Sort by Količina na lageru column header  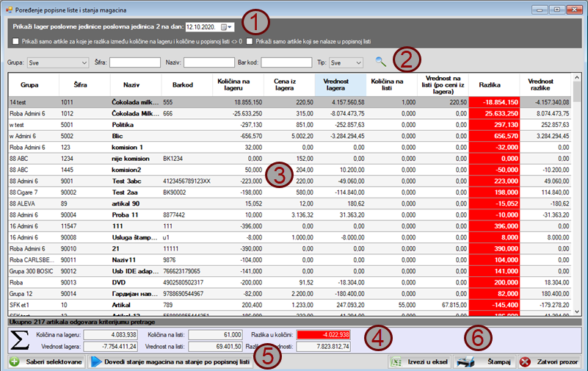pos(238,84)
